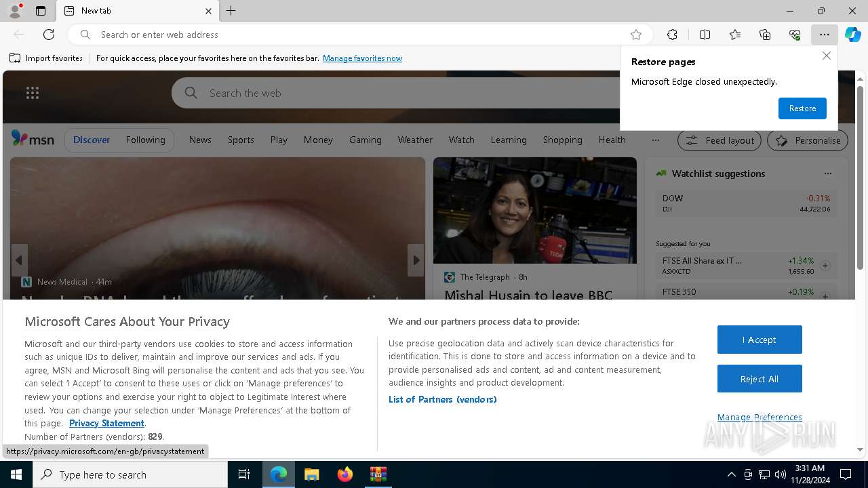
Task: Open Settings and more ellipsis menu
Action: [x=825, y=35]
